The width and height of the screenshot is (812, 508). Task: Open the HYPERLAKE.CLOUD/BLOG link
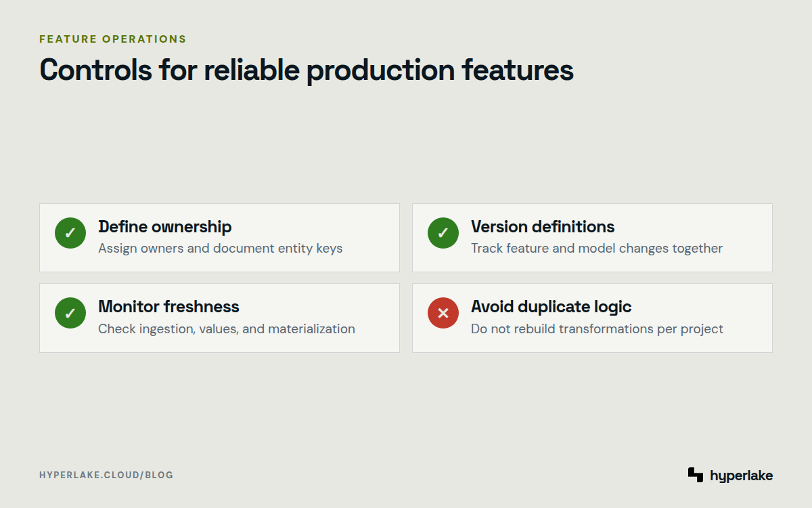click(x=106, y=475)
